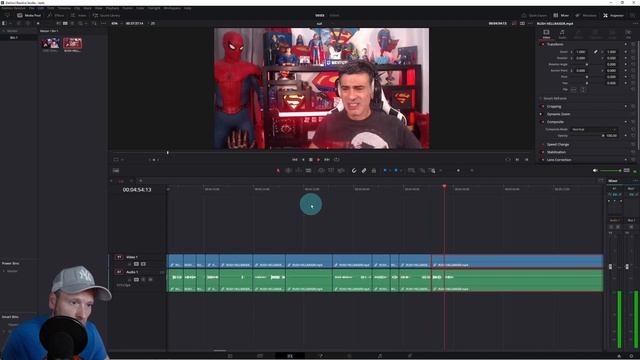Toggle the Inspector panel button
The height and width of the screenshot is (360, 640).
[x=613, y=15]
